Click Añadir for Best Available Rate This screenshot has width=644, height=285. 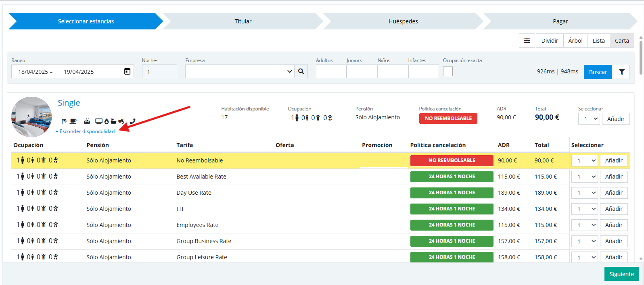614,177
